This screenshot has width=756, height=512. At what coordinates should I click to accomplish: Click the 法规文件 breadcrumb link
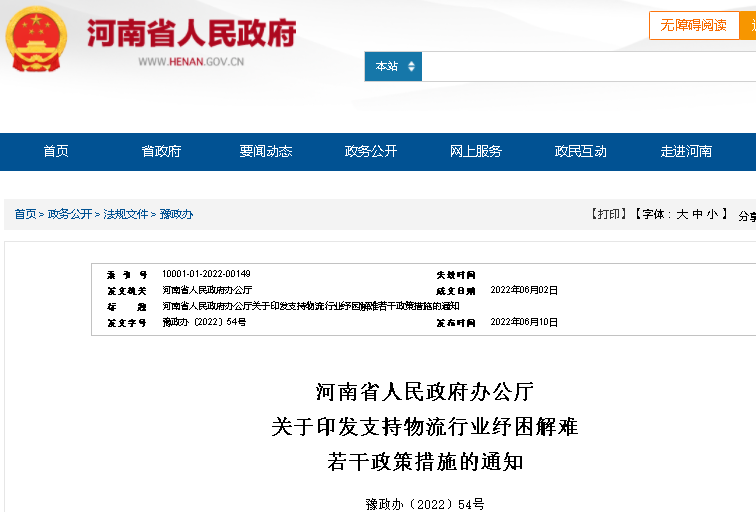click(x=126, y=214)
